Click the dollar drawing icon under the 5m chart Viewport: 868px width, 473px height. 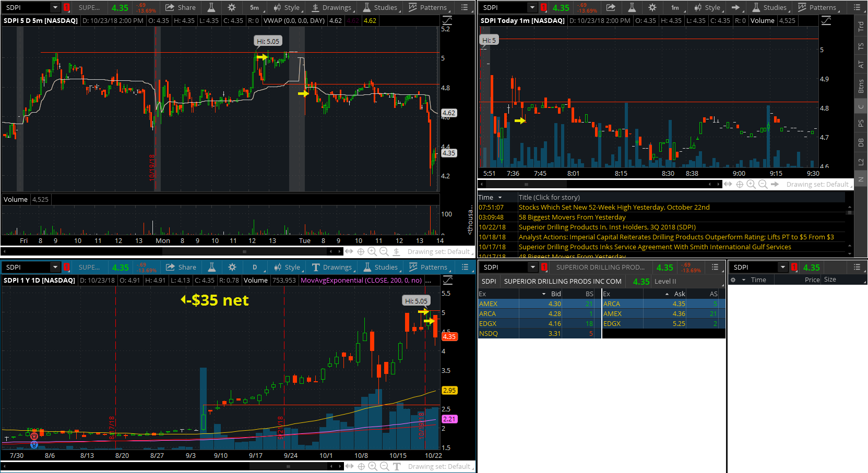click(x=396, y=251)
